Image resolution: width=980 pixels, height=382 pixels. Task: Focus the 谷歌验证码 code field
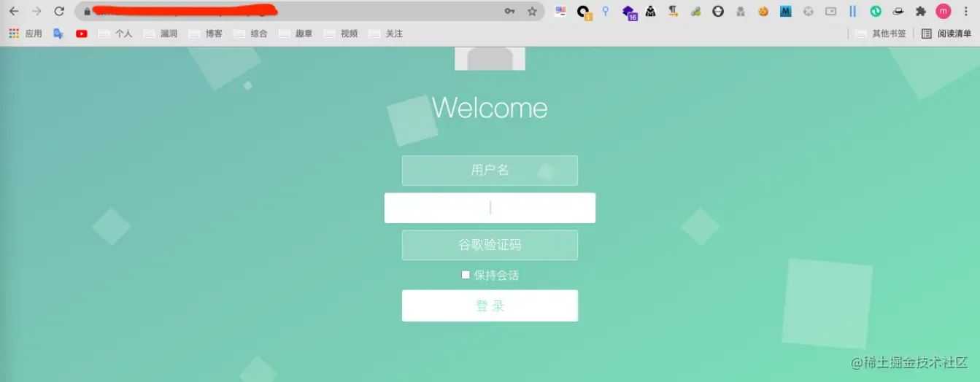click(x=490, y=245)
